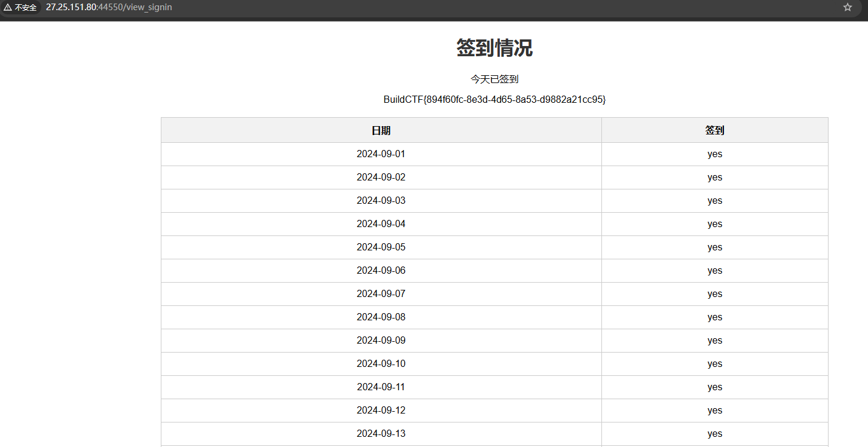
Task: Click the yes cell for 2024-09-04
Action: pos(714,224)
